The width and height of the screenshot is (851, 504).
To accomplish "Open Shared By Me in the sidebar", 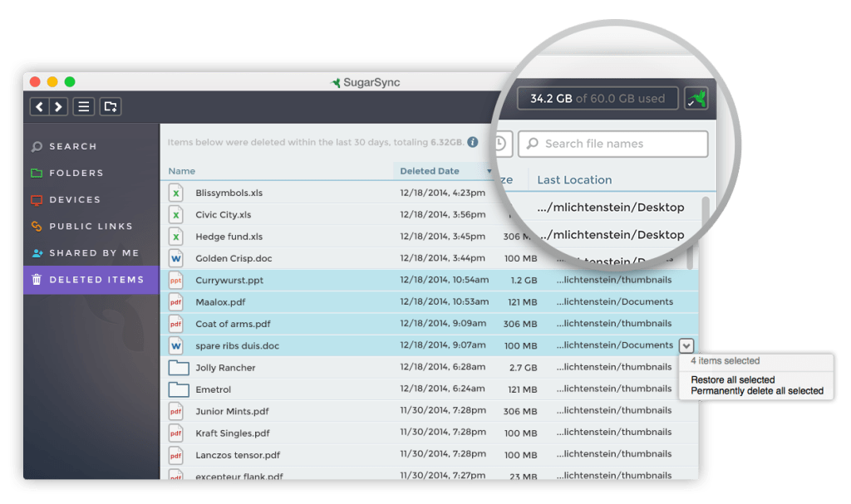I will 86,252.
